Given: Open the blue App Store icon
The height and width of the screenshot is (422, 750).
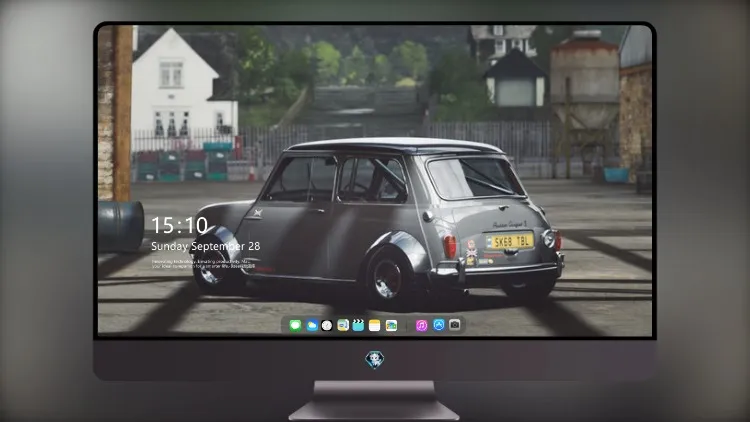Looking at the screenshot, I should [439, 325].
